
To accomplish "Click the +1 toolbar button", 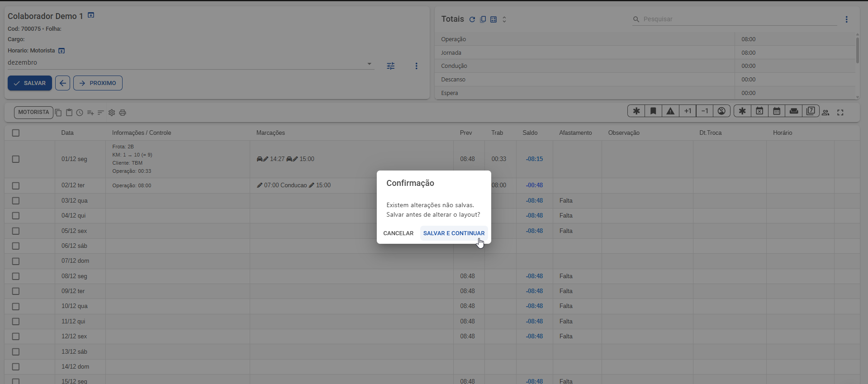I will [x=688, y=111].
